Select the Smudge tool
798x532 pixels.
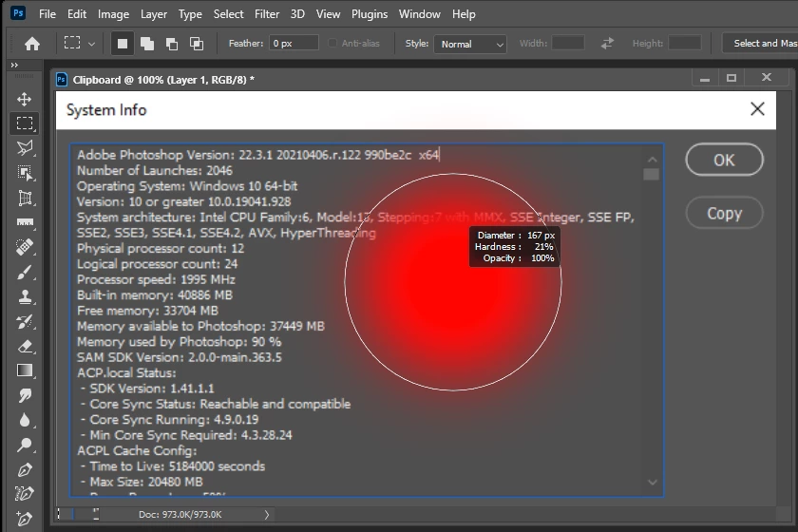click(x=25, y=395)
